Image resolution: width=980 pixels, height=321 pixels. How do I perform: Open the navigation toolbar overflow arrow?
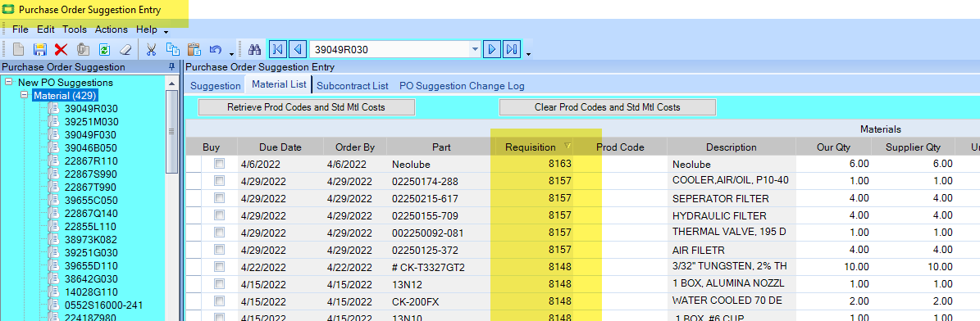pos(529,54)
